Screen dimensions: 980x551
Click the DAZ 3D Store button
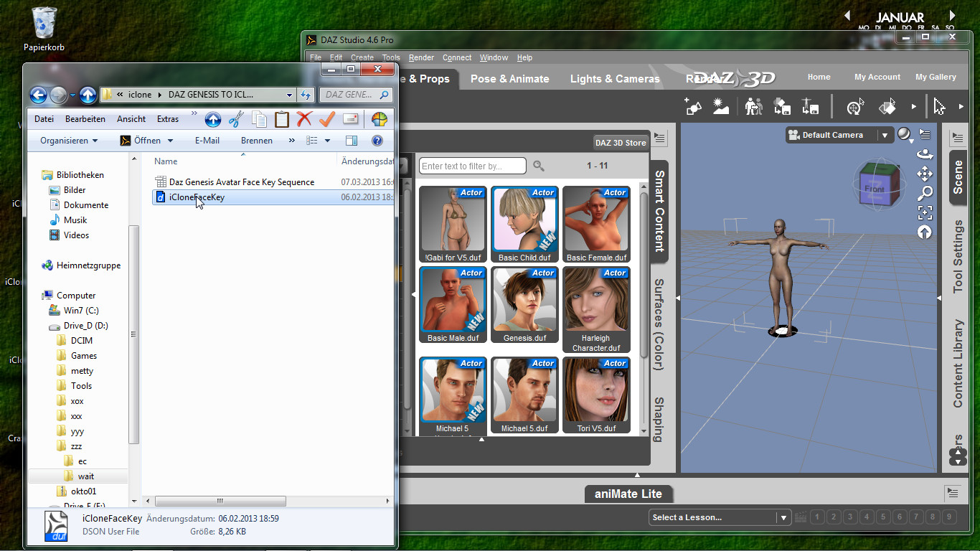pyautogui.click(x=621, y=143)
